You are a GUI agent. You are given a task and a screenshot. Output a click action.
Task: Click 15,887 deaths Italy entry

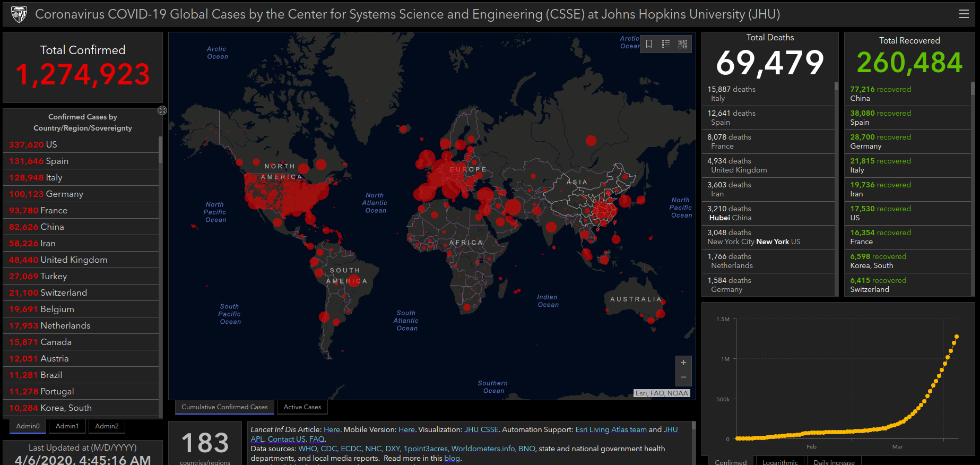768,94
